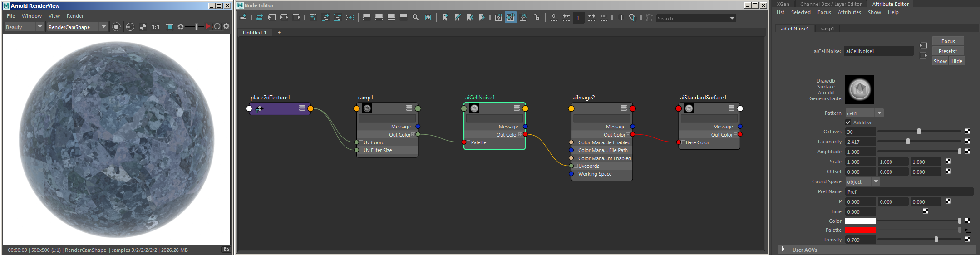Toggle the crop region icon in RenderView
Screen dimensions: 980x255
(170, 27)
